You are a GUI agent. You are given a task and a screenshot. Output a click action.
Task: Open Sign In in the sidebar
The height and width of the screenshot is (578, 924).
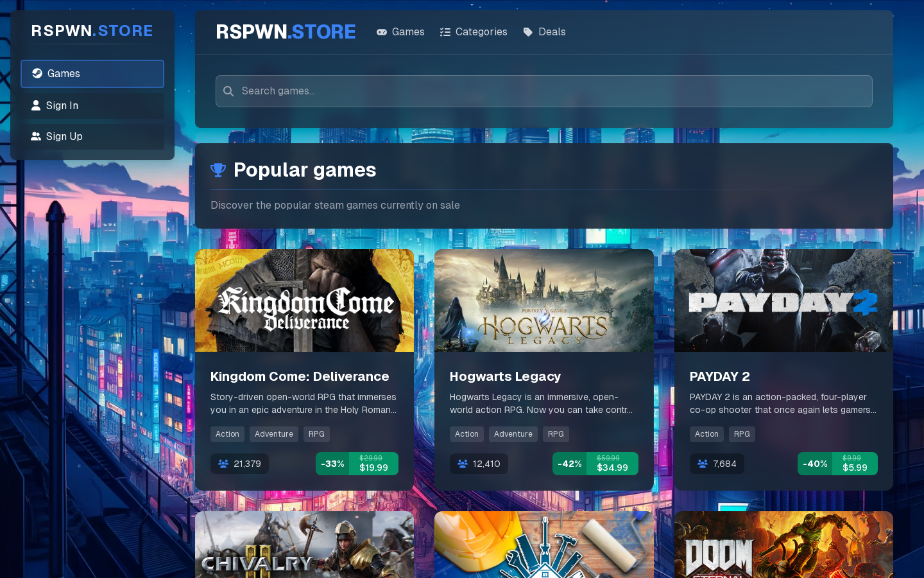pos(92,105)
